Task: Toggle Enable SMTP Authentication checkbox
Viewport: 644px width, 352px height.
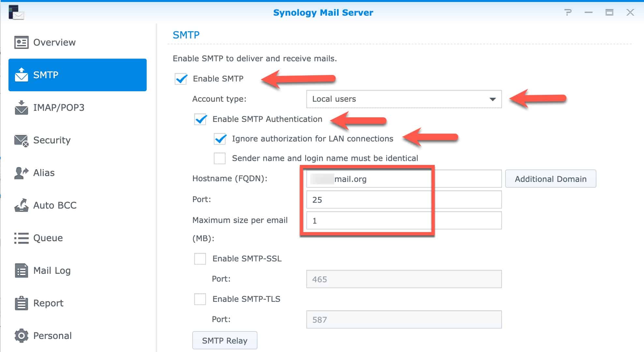Action: [x=200, y=119]
